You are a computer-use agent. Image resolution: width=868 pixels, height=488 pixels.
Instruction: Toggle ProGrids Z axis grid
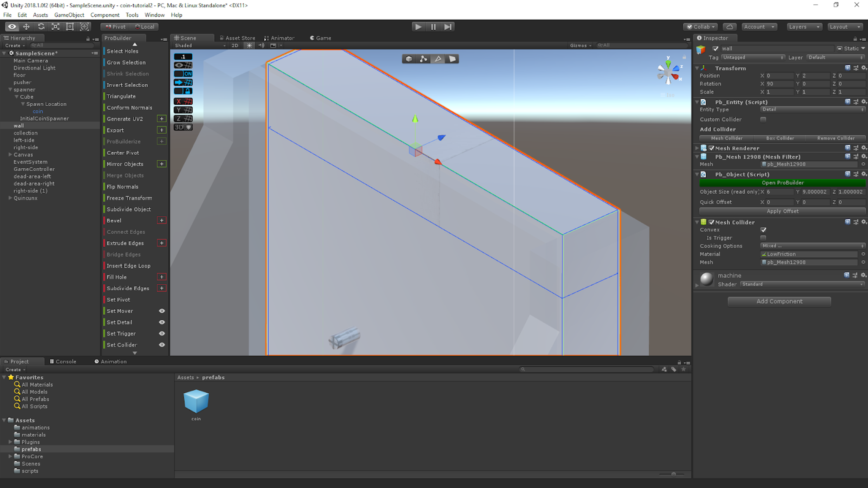pos(183,119)
